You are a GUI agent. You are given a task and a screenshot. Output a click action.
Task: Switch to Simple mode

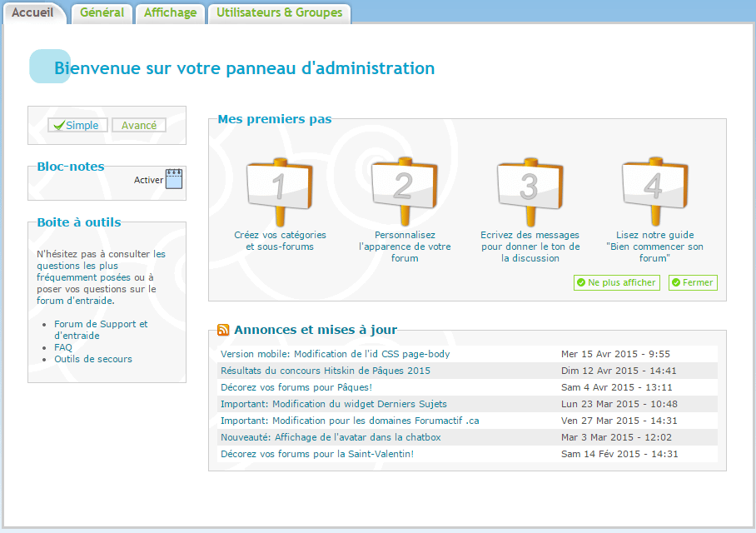77,126
